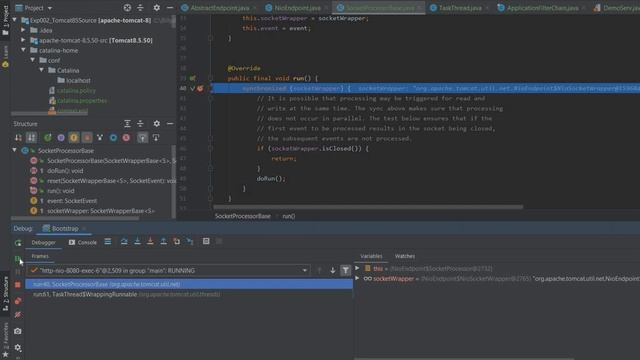
Task: Click Step Over in debug toolbar
Action: (124, 242)
